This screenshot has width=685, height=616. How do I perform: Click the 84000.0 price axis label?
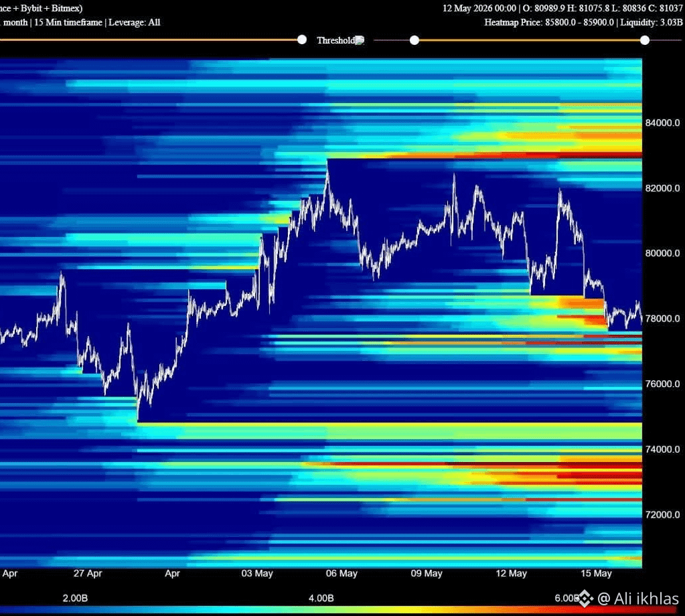(x=662, y=123)
